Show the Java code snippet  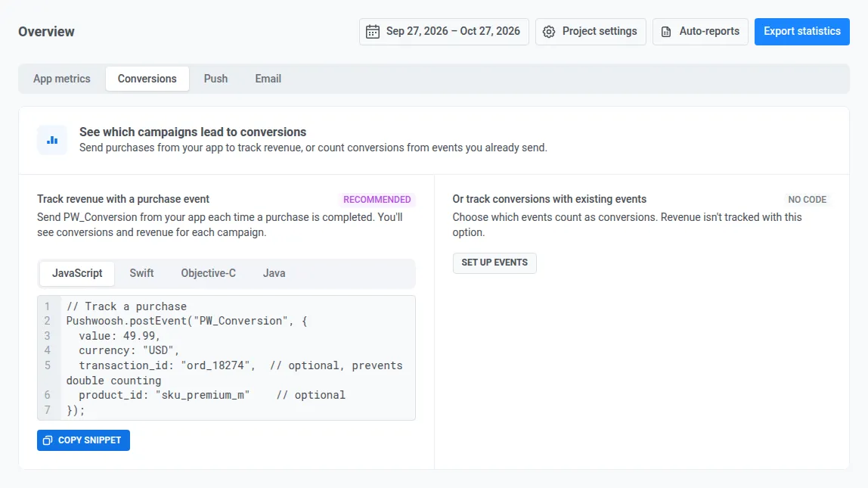tap(274, 274)
